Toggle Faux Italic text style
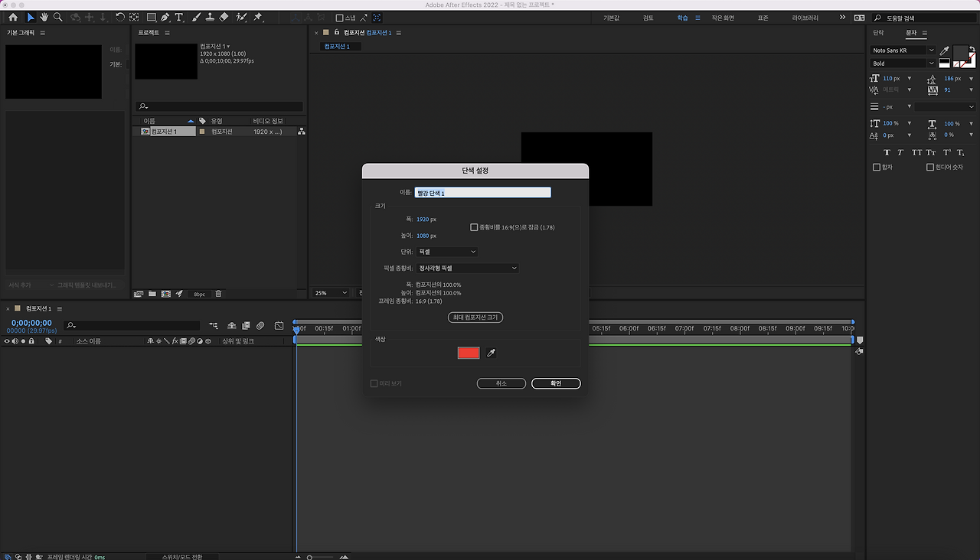 [901, 153]
